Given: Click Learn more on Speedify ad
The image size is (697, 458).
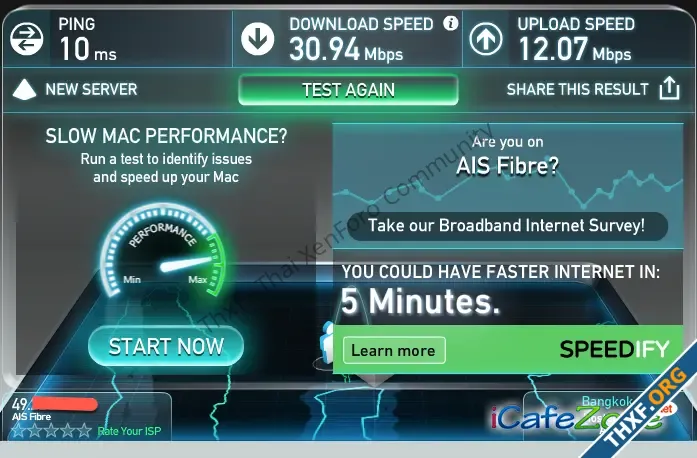Looking at the screenshot, I should 394,350.
